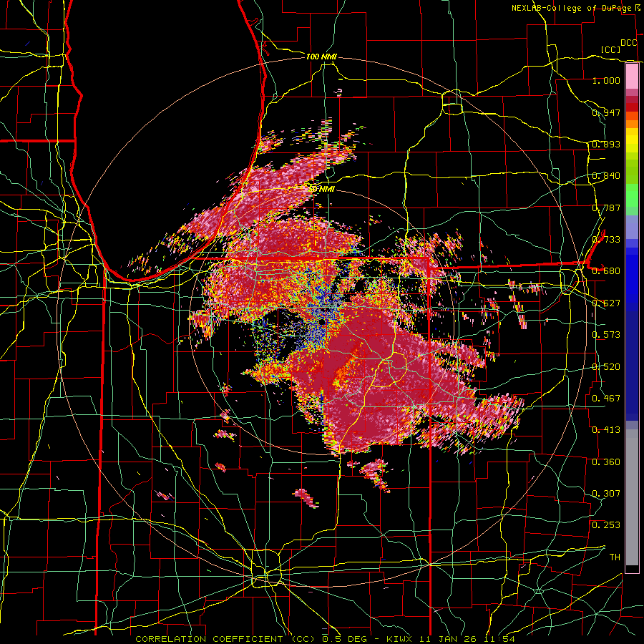Screen dimensions: 644x644
Task: Select the 0.253 scale value
Action: (606, 525)
